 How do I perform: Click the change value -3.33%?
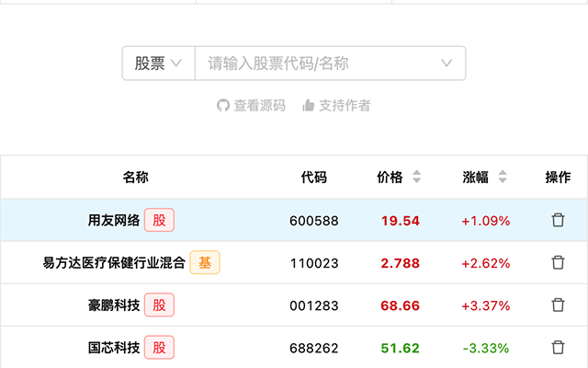click(486, 348)
